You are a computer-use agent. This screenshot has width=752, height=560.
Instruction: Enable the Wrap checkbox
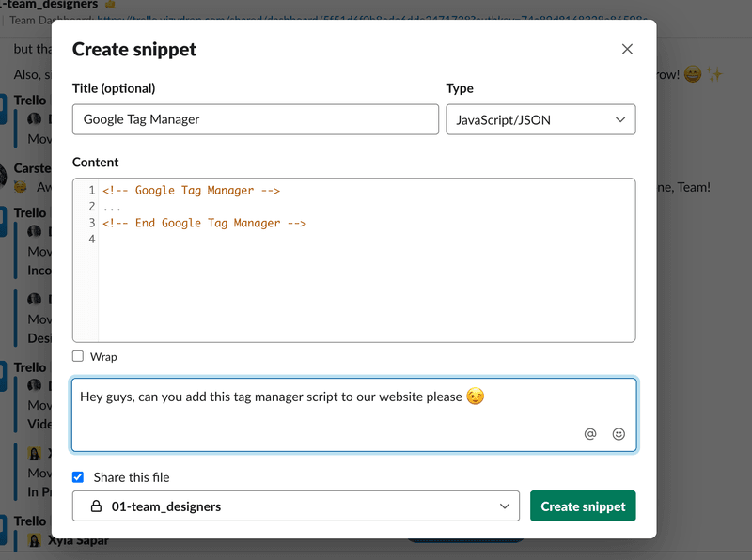pos(78,356)
